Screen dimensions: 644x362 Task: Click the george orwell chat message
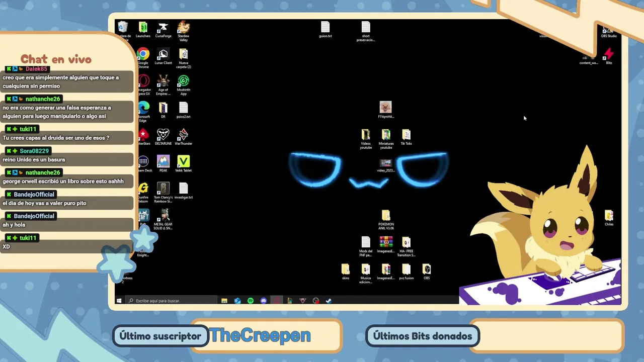(63, 181)
